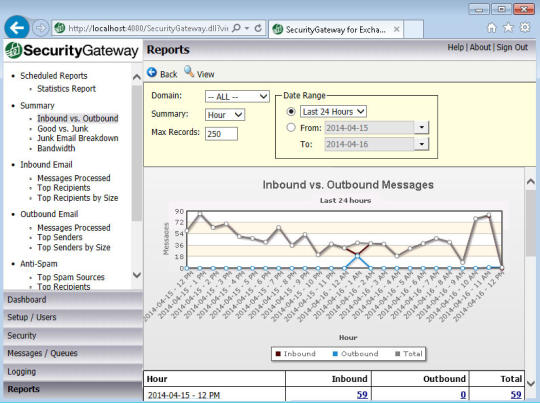Open browser tools gear icon
540x403 pixels.
pyautogui.click(x=525, y=27)
